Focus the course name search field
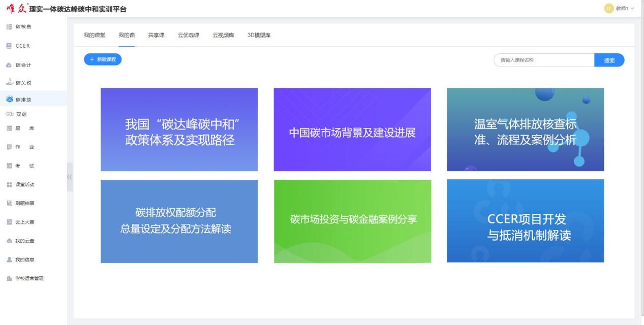The height and width of the screenshot is (325, 644). point(544,60)
